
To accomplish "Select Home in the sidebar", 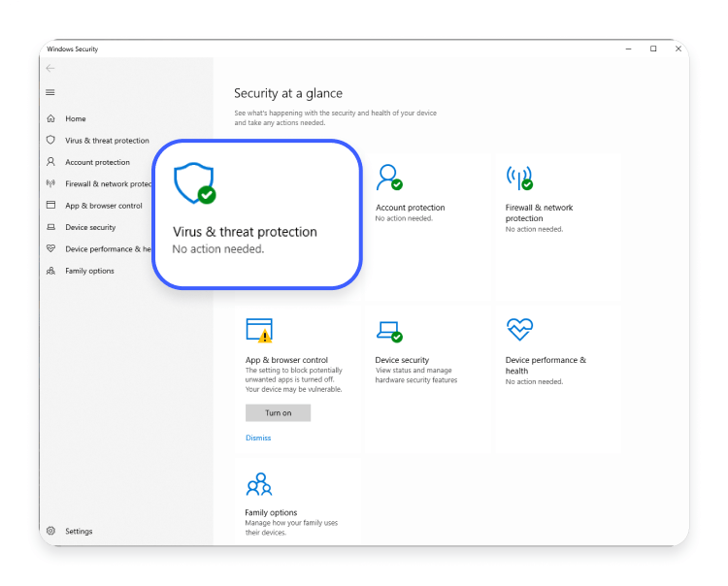I will click(x=76, y=118).
